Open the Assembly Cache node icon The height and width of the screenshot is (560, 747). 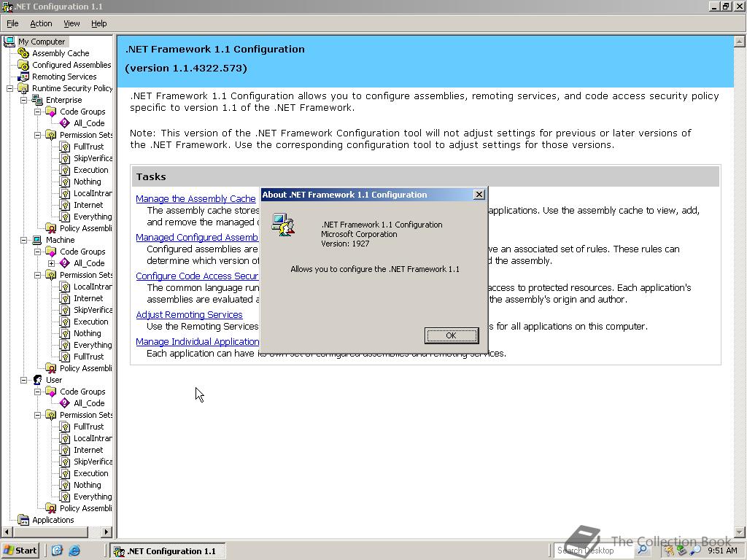[x=23, y=53]
